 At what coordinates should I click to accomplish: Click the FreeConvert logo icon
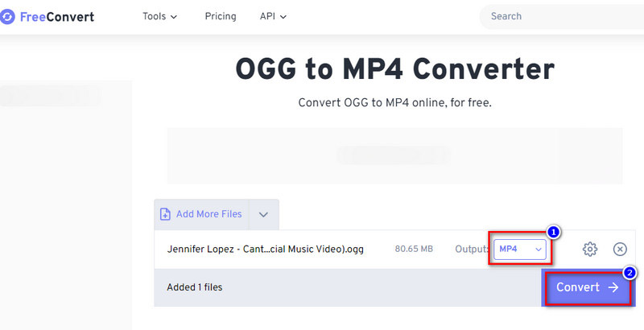tap(7, 16)
